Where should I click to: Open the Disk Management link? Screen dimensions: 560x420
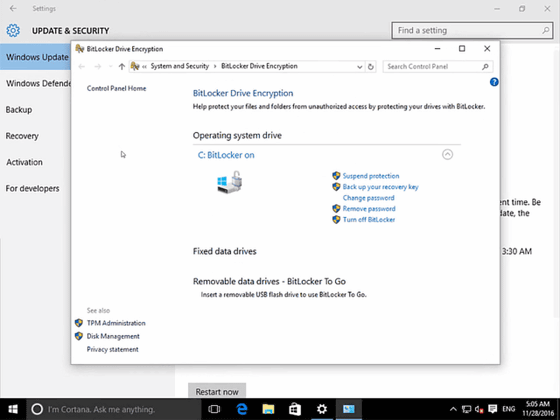[113, 336]
